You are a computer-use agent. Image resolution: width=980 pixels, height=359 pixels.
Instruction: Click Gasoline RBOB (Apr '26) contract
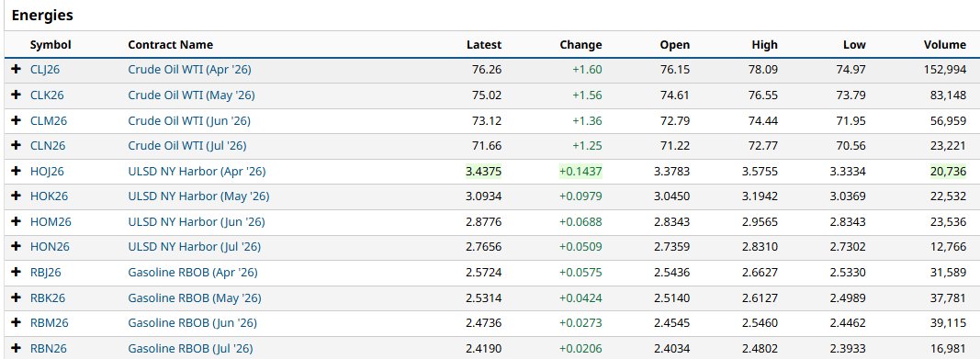[193, 272]
